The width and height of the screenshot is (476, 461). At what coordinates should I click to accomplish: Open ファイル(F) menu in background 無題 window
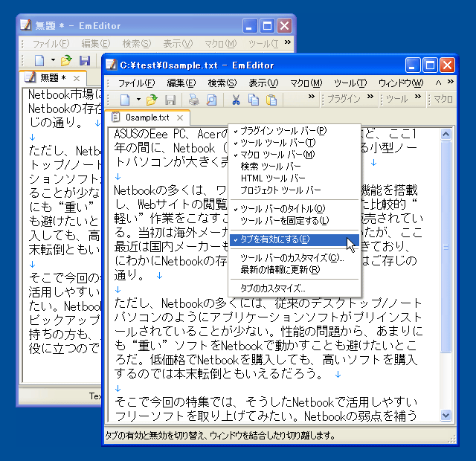click(x=51, y=44)
